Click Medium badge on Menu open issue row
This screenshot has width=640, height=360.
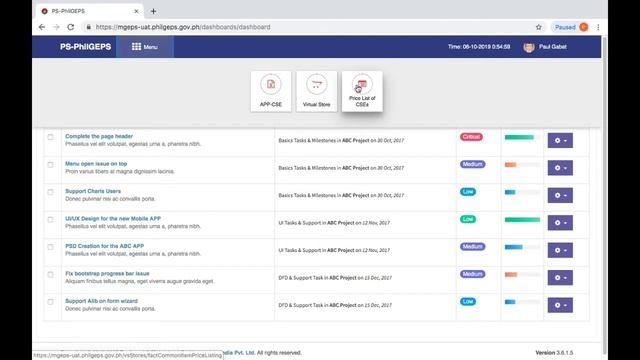click(473, 164)
